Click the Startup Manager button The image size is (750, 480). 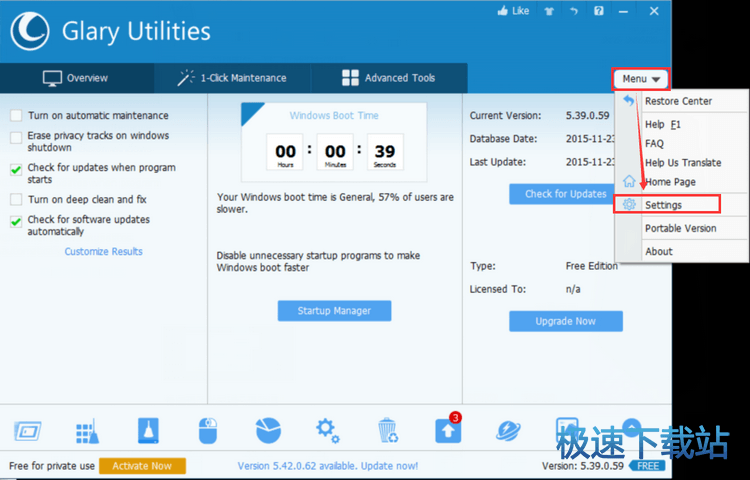(x=334, y=311)
